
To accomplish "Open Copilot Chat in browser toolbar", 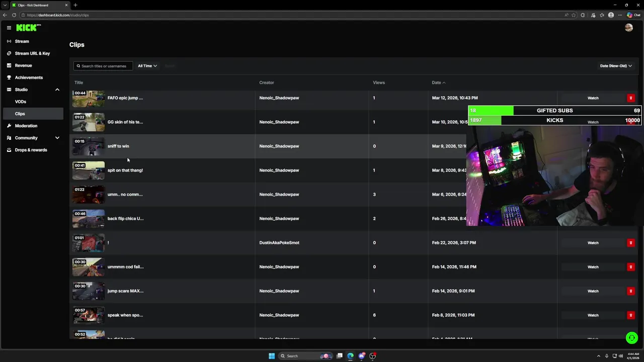I will click(633, 15).
